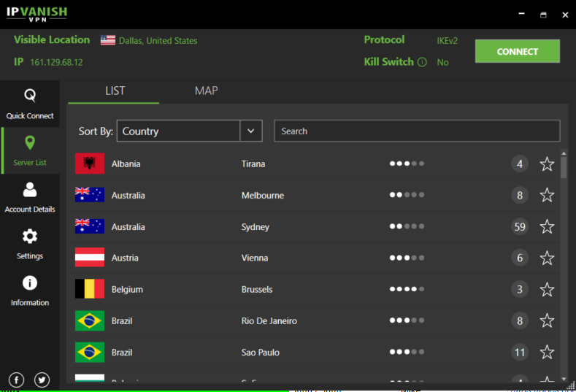
Task: Mark Brazil Rio De Janeiro favorite
Action: [x=547, y=320]
